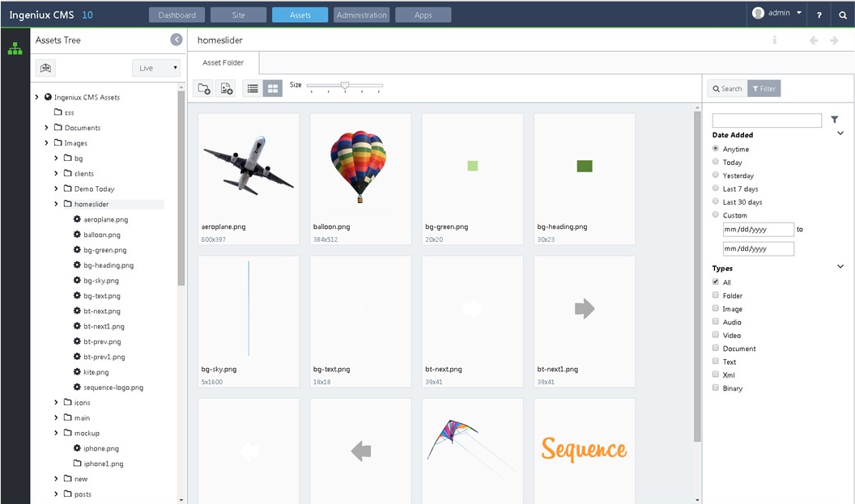
Task: Open the upload new asset icon
Action: [x=227, y=89]
